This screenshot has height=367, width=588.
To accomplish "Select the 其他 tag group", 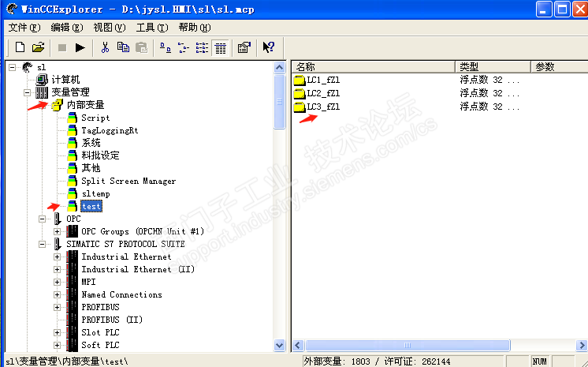I will (91, 168).
